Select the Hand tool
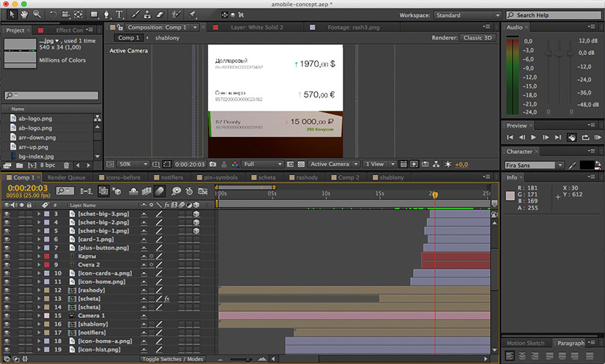605x364 pixels. [23, 14]
